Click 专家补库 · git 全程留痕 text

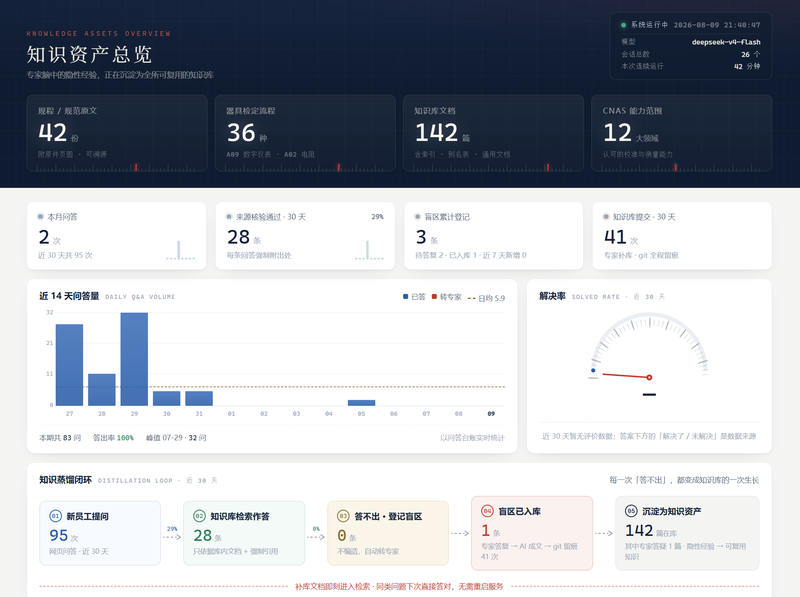click(x=641, y=255)
